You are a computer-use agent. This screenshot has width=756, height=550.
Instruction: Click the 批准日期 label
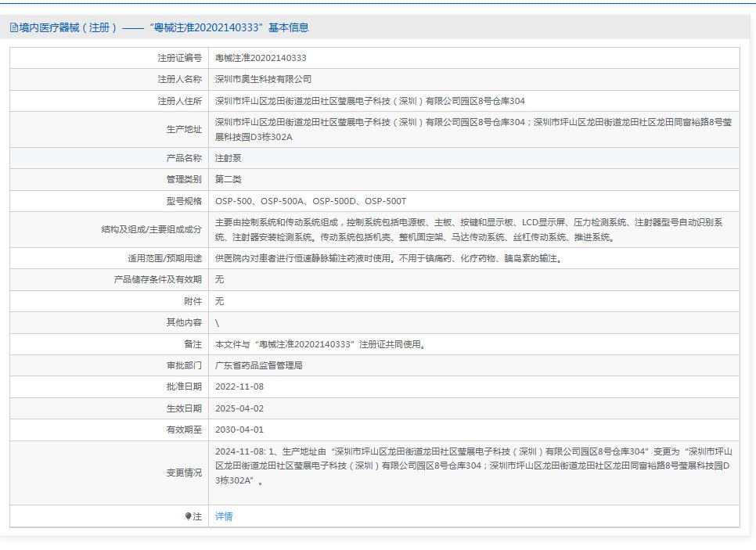coord(184,386)
